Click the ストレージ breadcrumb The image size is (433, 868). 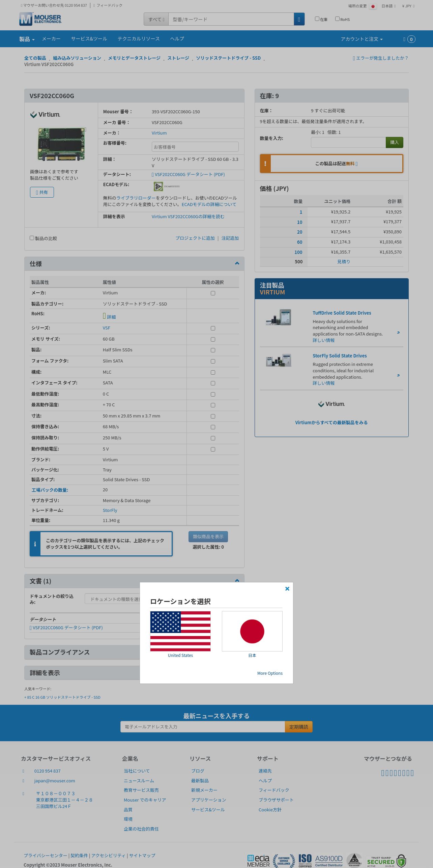pos(178,58)
